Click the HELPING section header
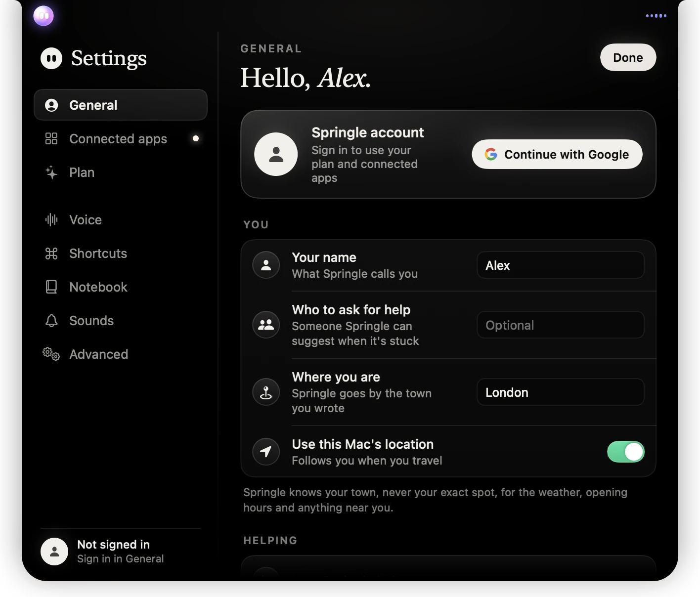The height and width of the screenshot is (597, 700). (270, 541)
